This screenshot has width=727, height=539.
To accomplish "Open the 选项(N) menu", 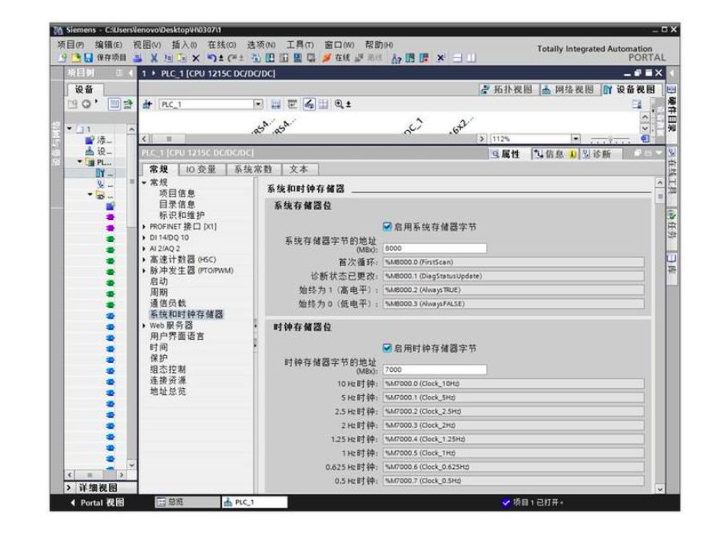I will click(x=261, y=44).
